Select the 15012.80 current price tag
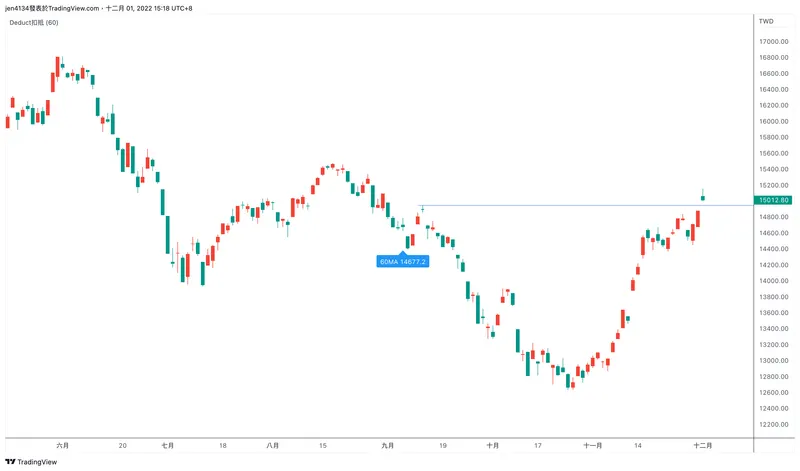 [x=774, y=200]
